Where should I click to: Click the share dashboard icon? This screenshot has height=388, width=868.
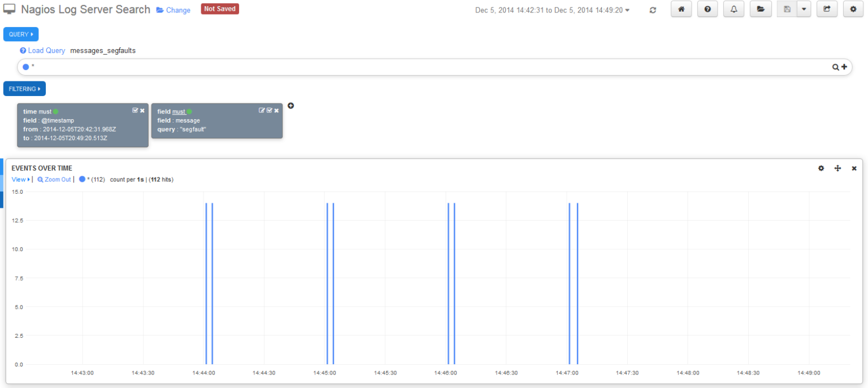pyautogui.click(x=827, y=10)
